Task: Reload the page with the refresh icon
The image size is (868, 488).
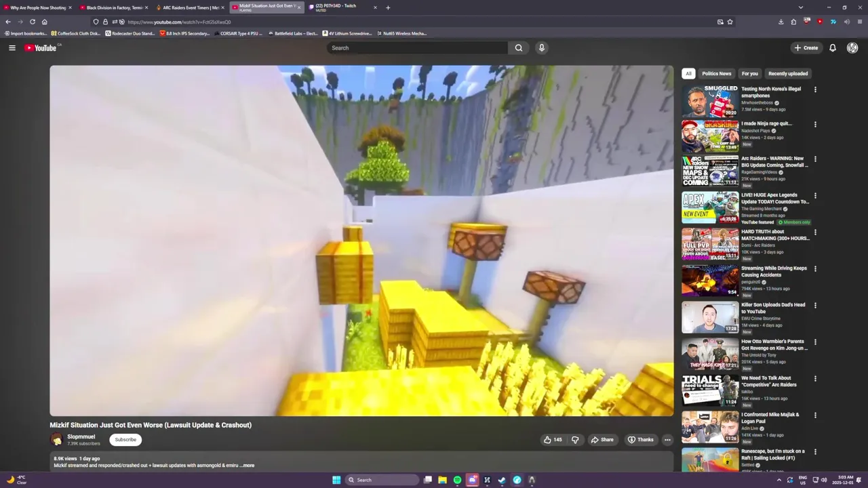Action: point(32,22)
